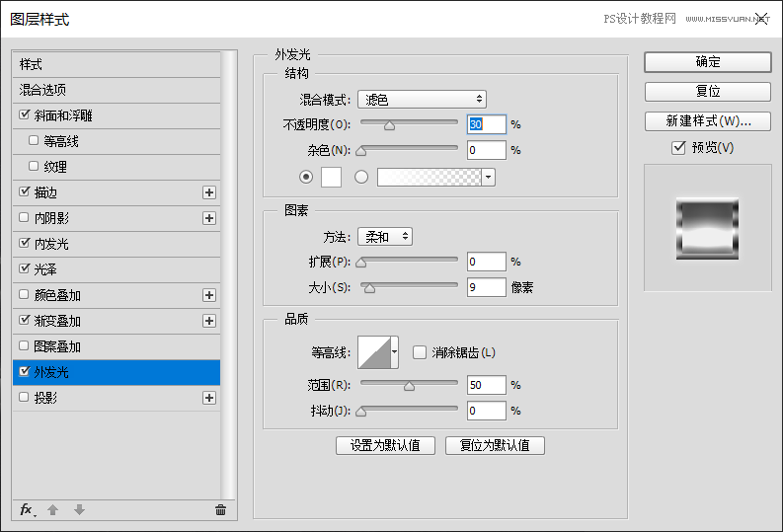Screen dimensions: 783x532
Task: Click the 大小(S) value input field
Action: click(486, 287)
